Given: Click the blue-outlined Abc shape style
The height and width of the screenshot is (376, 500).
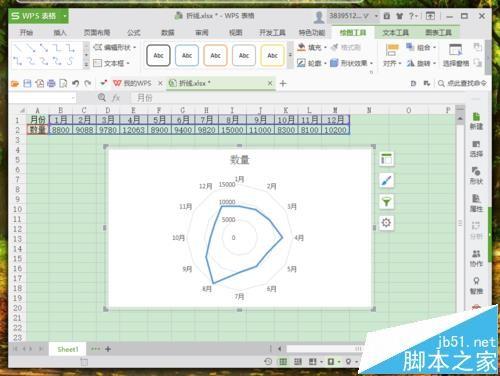Looking at the screenshot, I should [x=187, y=55].
